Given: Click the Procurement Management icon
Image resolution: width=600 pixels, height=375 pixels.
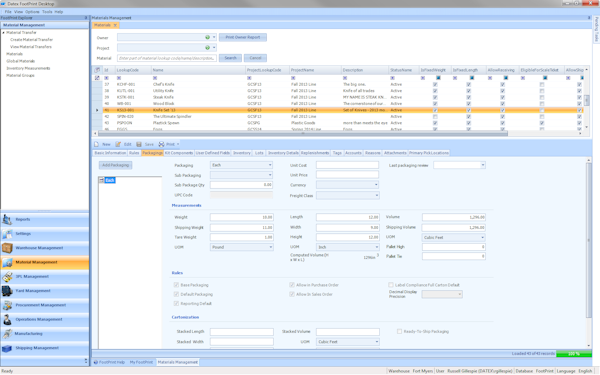Looking at the screenshot, I should coord(7,305).
